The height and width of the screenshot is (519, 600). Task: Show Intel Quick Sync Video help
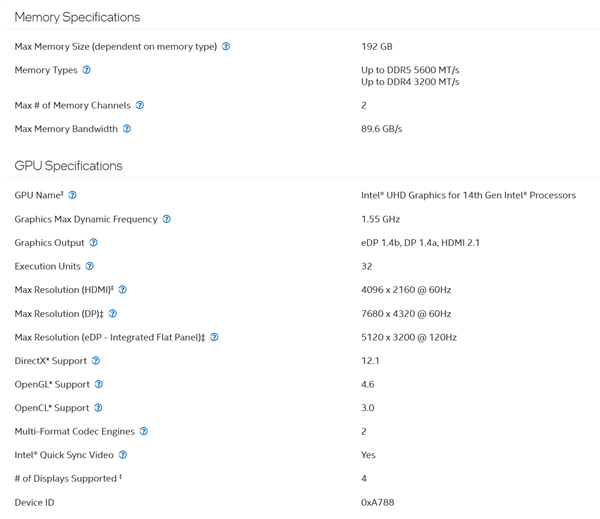123,455
